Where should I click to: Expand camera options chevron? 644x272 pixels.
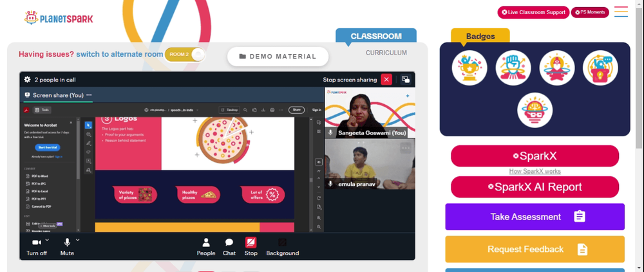point(47,240)
